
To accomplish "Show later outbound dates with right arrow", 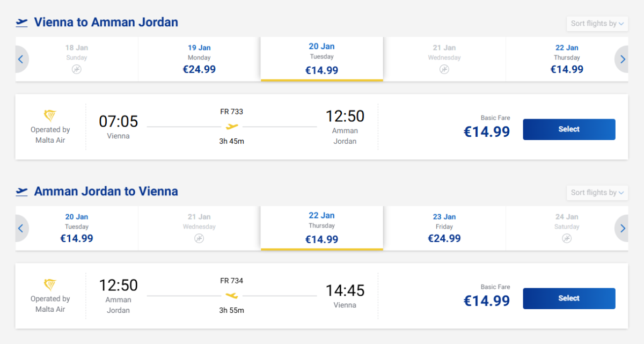I will [623, 60].
